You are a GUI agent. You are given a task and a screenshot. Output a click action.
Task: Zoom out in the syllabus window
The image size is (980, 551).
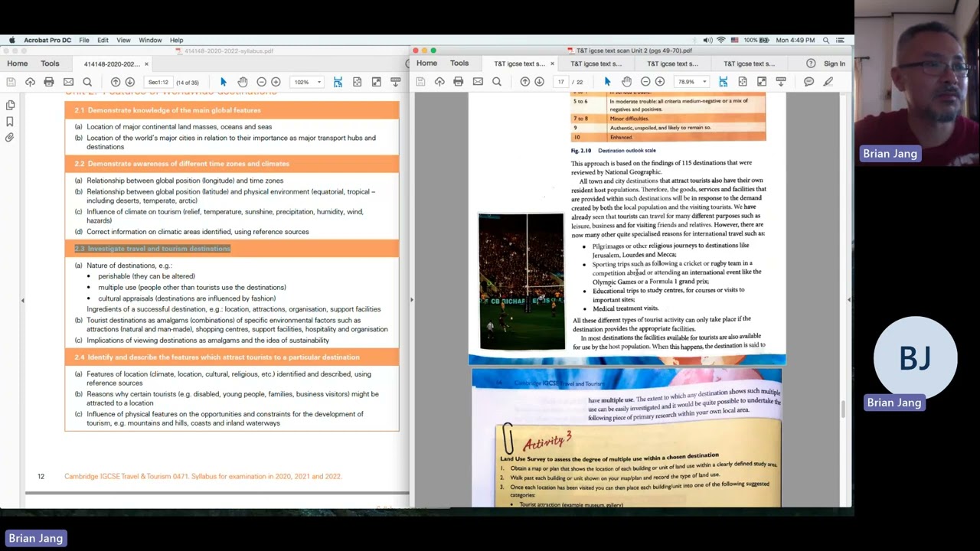coord(262,82)
